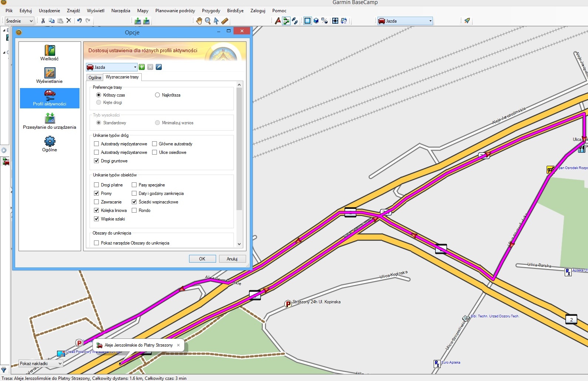
Task: Select the ruler measure tool in toolbar
Action: pyautogui.click(x=225, y=21)
